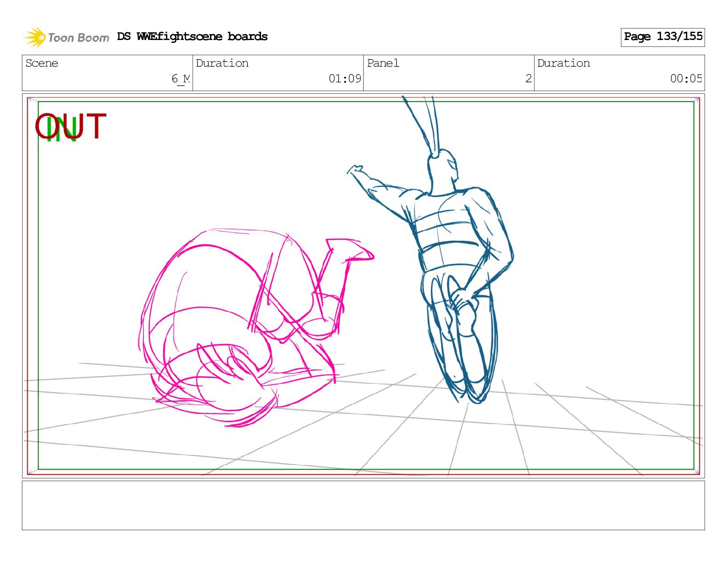Select the Scene label
Image resolution: width=728 pixels, height=563 pixels.
42,63
